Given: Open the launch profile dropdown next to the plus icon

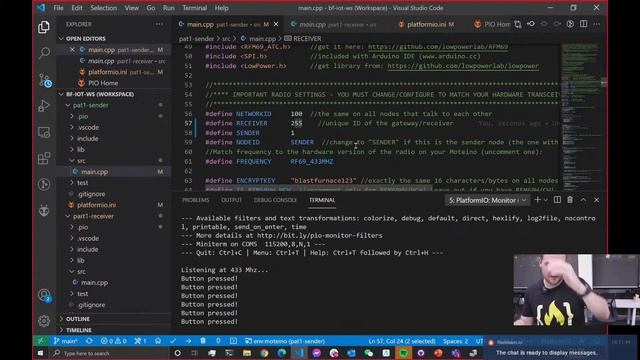Looking at the screenshot, I should coord(546,200).
